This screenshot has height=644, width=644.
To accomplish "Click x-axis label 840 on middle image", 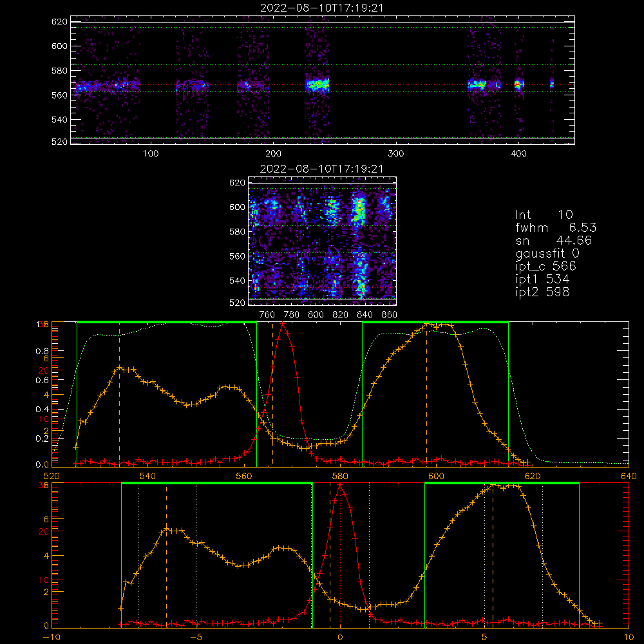I will tap(365, 314).
